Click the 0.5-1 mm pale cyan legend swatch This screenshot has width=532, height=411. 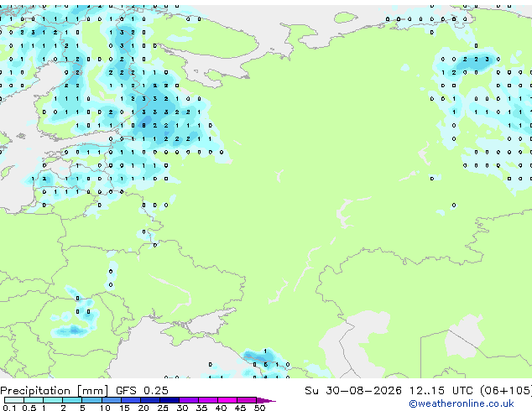coord(34,400)
